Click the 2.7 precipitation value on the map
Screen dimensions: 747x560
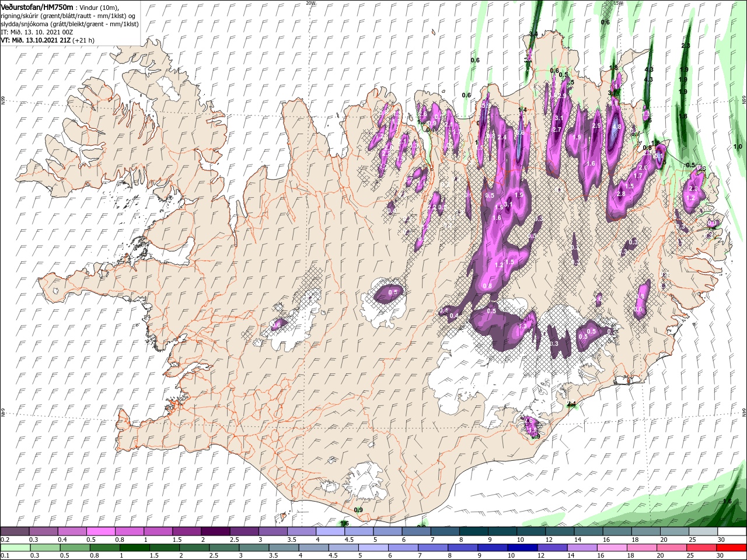[x=557, y=129]
